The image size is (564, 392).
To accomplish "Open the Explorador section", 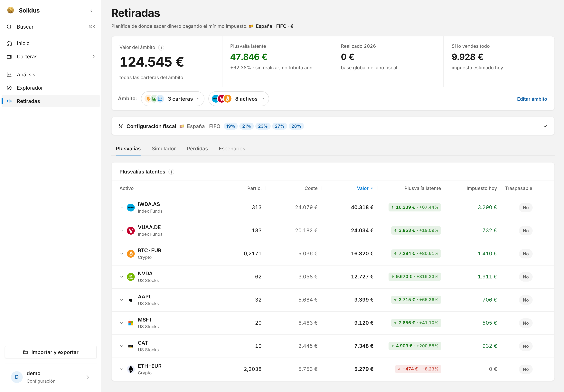I will pos(51,88).
